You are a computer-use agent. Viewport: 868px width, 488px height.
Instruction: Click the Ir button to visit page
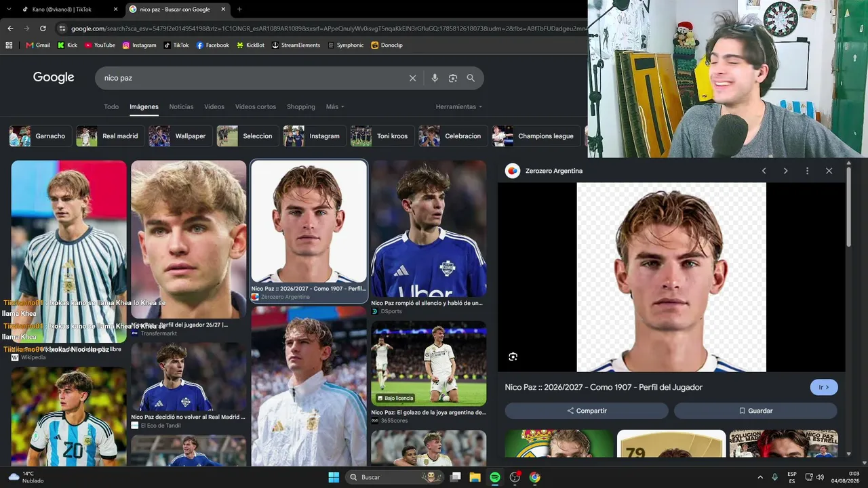[x=824, y=388]
